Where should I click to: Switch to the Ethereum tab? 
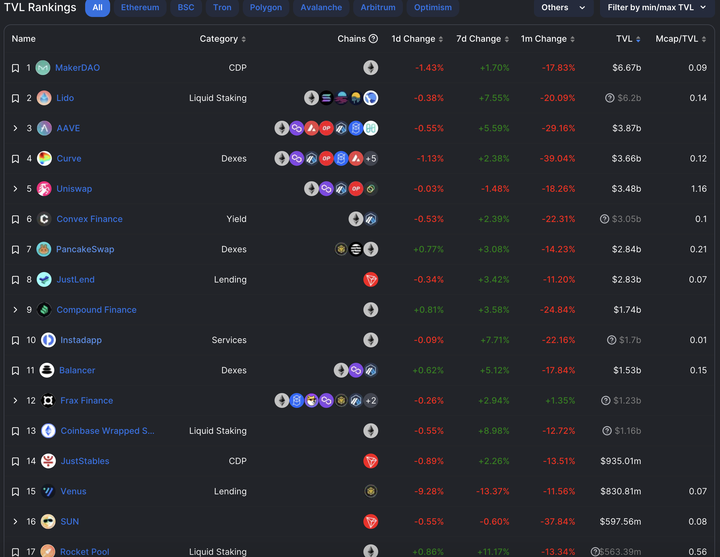pos(140,7)
